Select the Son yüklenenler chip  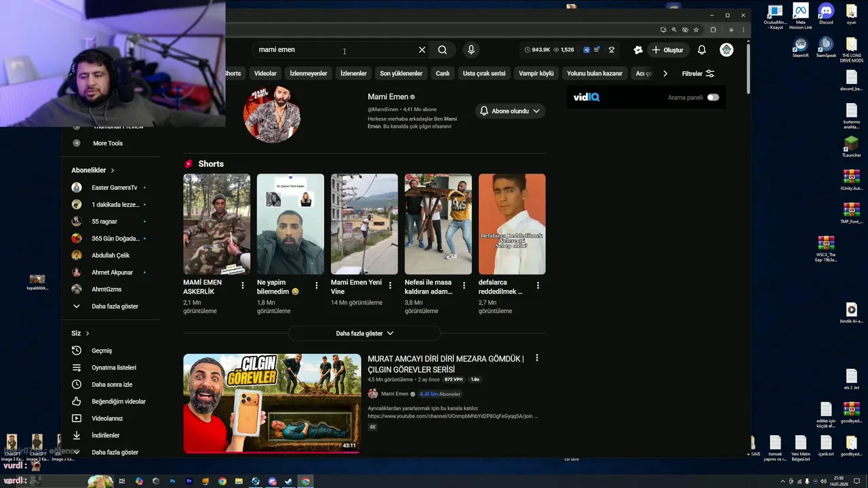pyautogui.click(x=401, y=73)
